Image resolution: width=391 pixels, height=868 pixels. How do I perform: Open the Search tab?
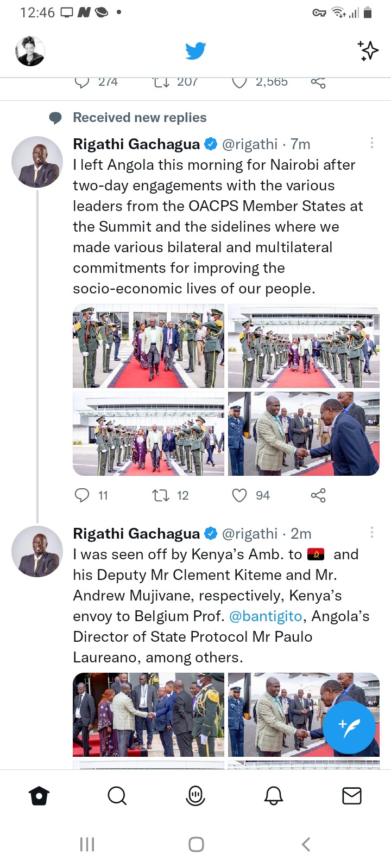tap(117, 796)
